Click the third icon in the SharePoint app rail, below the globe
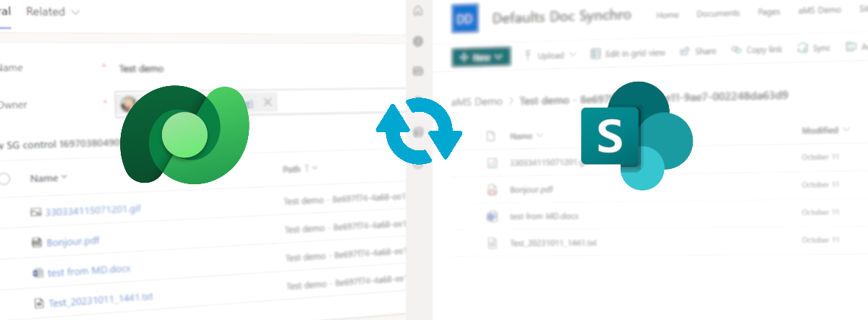 tap(417, 71)
